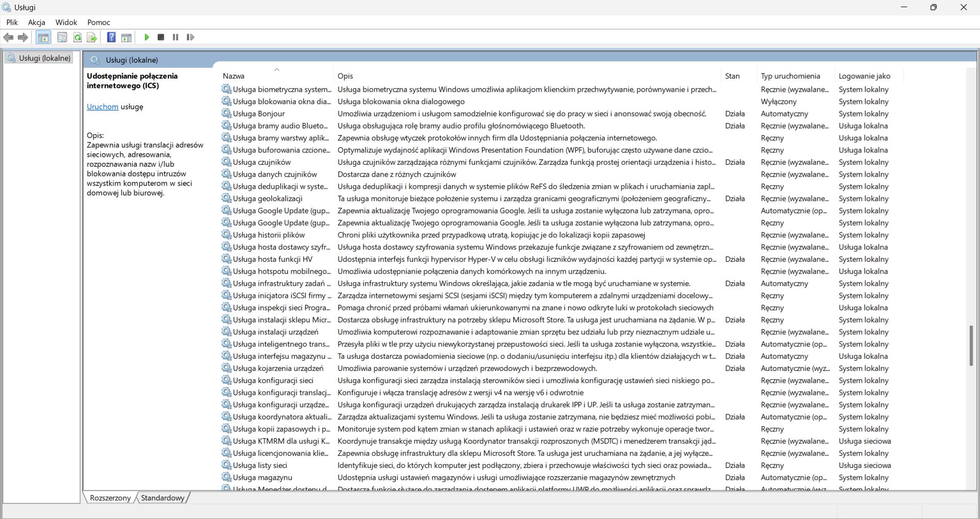The image size is (980, 519).
Task: Start the service with the green play icon
Action: [x=146, y=37]
